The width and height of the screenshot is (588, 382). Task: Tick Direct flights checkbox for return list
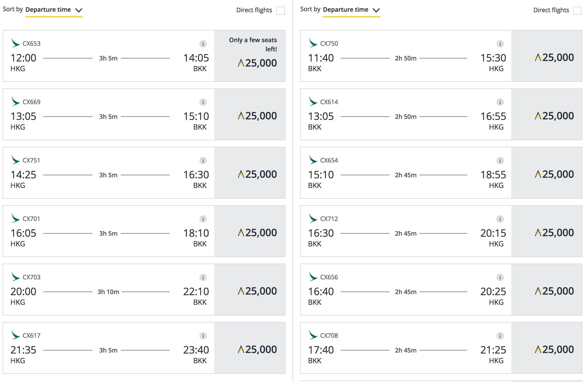[577, 11]
